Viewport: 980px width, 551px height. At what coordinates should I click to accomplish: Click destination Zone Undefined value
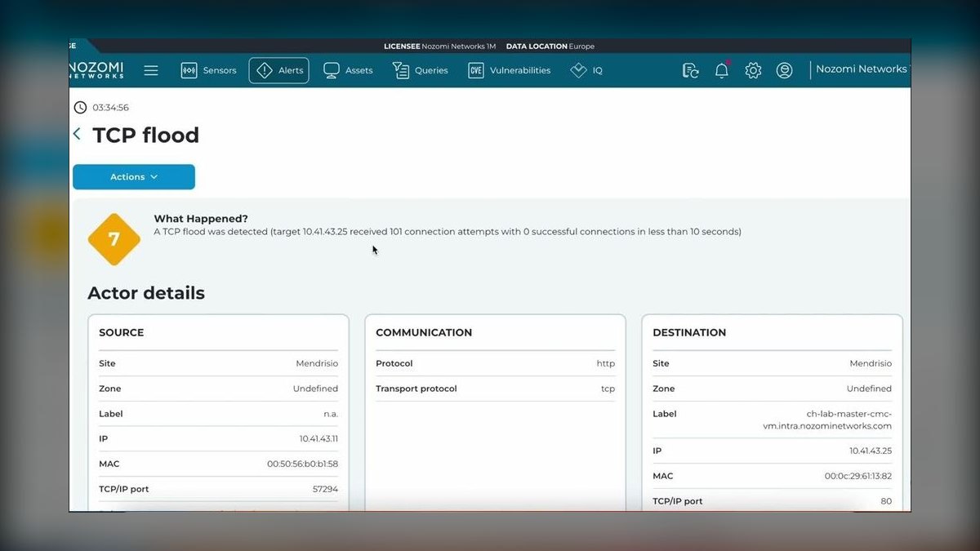click(x=869, y=389)
